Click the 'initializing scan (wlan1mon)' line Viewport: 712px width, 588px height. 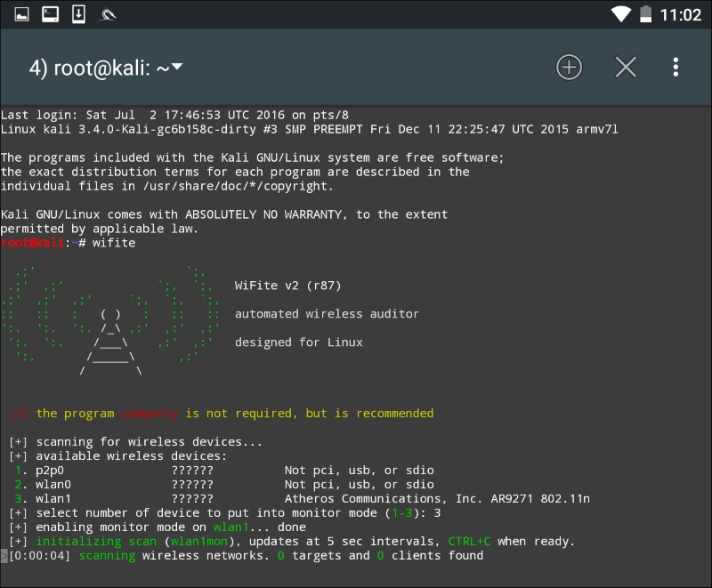[x=292, y=541]
